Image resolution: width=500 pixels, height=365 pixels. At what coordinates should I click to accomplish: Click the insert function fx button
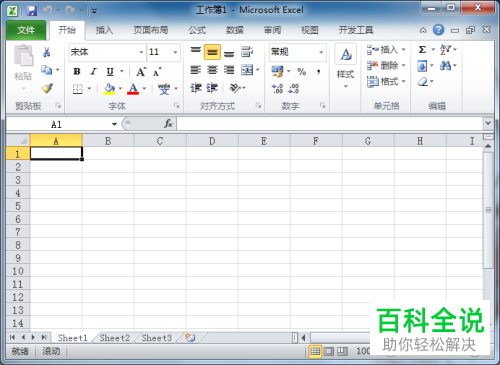point(168,124)
